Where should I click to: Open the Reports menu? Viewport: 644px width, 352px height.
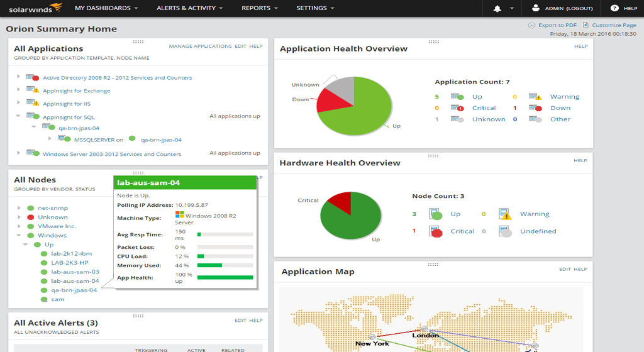click(x=260, y=8)
